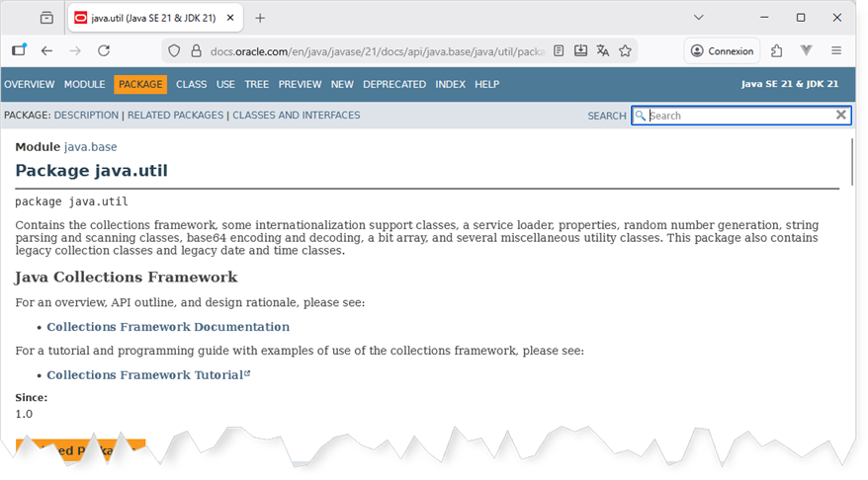The height and width of the screenshot is (480, 868).
Task: Open the TREE navigation item
Action: (257, 84)
